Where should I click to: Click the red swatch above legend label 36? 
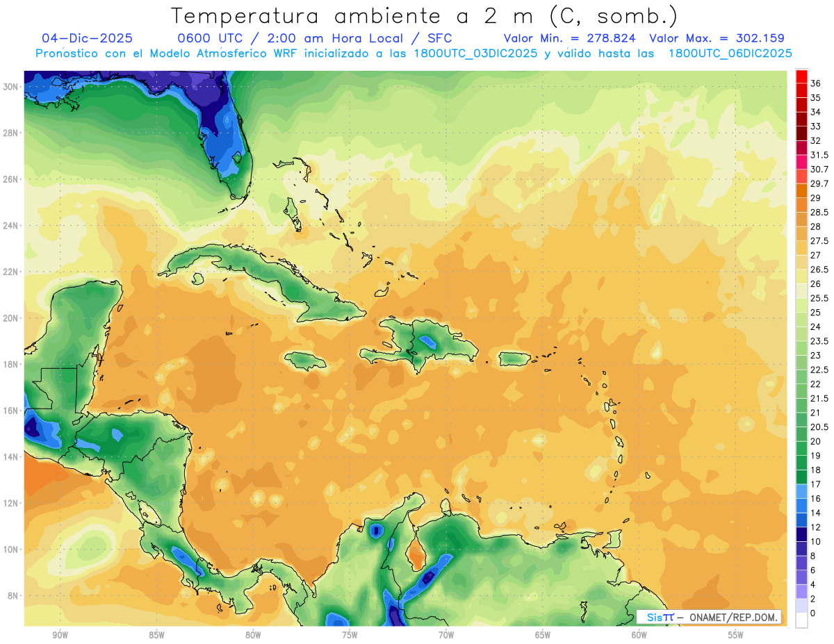801,76
